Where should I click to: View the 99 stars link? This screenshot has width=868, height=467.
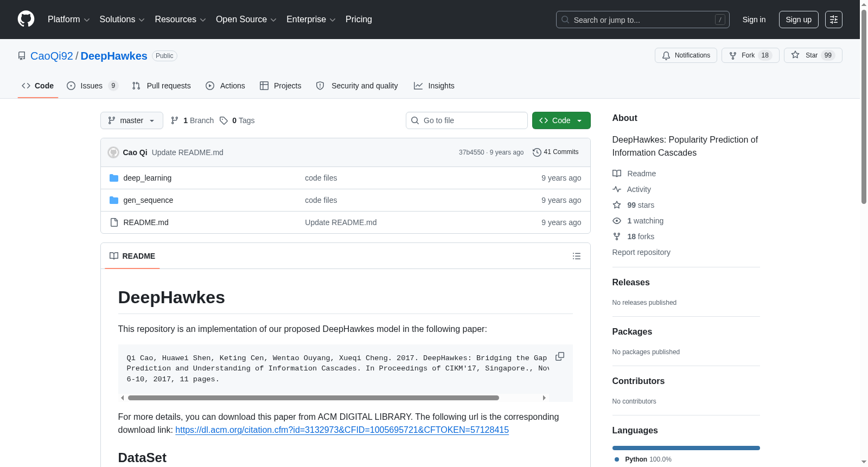click(634, 205)
